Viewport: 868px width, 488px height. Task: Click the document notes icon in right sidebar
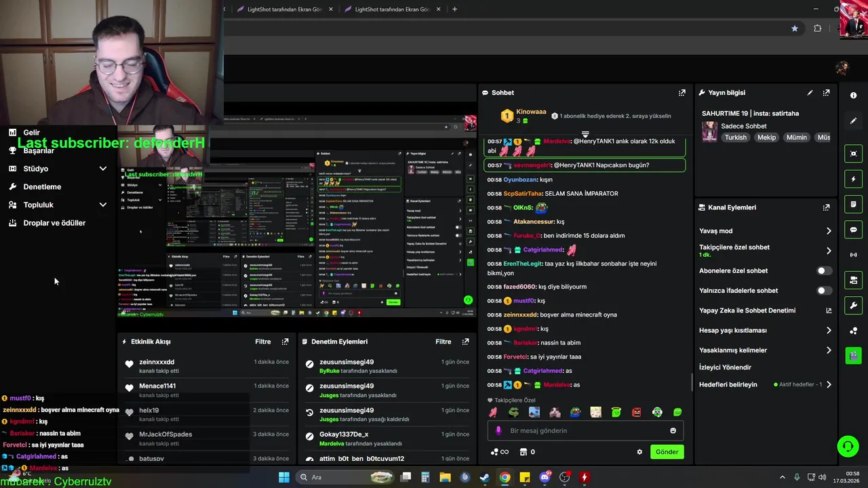pos(853,204)
